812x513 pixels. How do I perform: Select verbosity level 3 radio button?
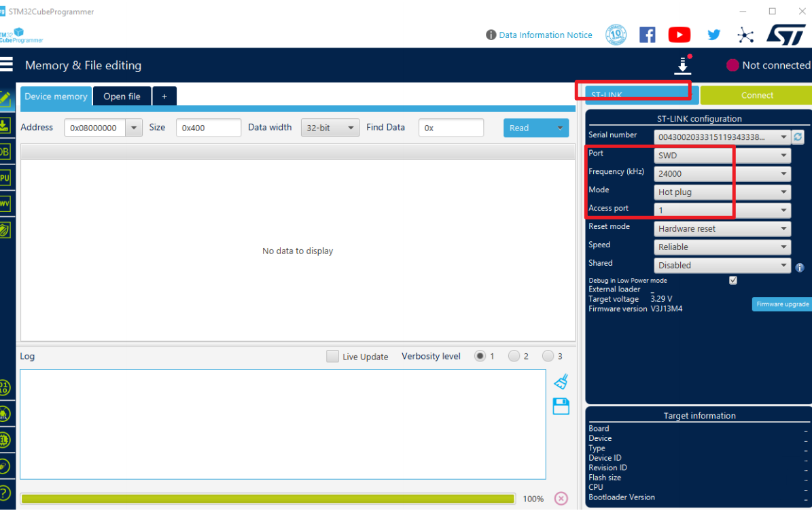coord(548,356)
